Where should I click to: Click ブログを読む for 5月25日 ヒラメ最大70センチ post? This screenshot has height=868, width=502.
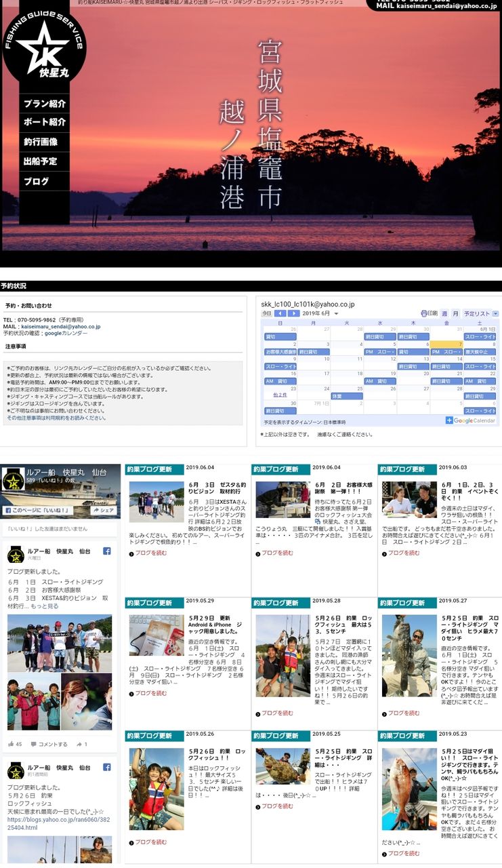tap(404, 713)
